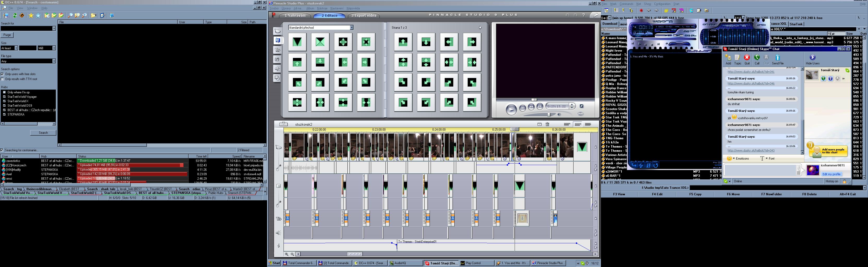Open the '1 Nahrávání' tab in Pinnacle

[x=295, y=15]
